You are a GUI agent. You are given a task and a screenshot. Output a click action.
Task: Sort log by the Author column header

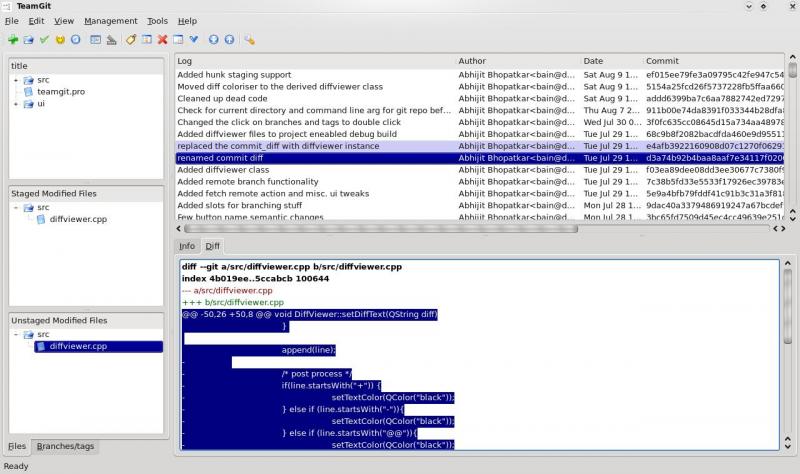(x=517, y=61)
